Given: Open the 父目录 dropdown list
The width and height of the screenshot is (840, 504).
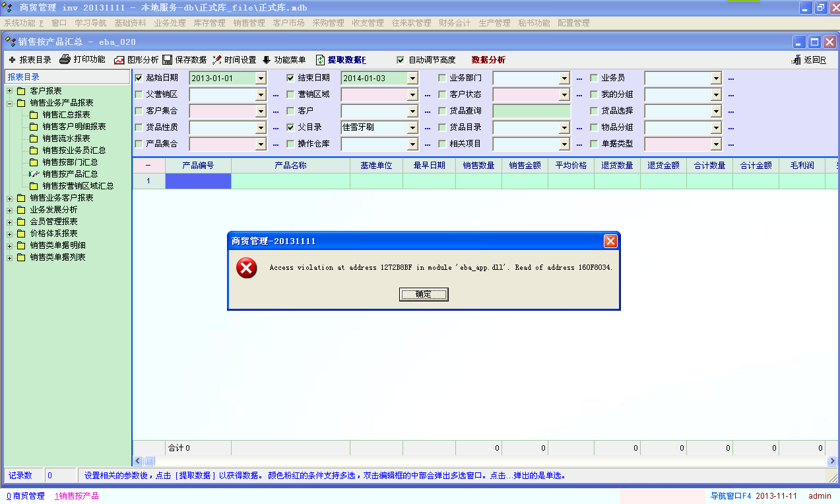Looking at the screenshot, I should tap(412, 127).
